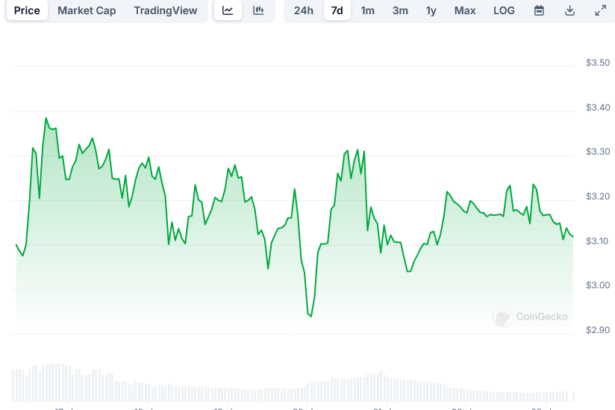
Task: Open the TradingView tab
Action: (x=165, y=11)
